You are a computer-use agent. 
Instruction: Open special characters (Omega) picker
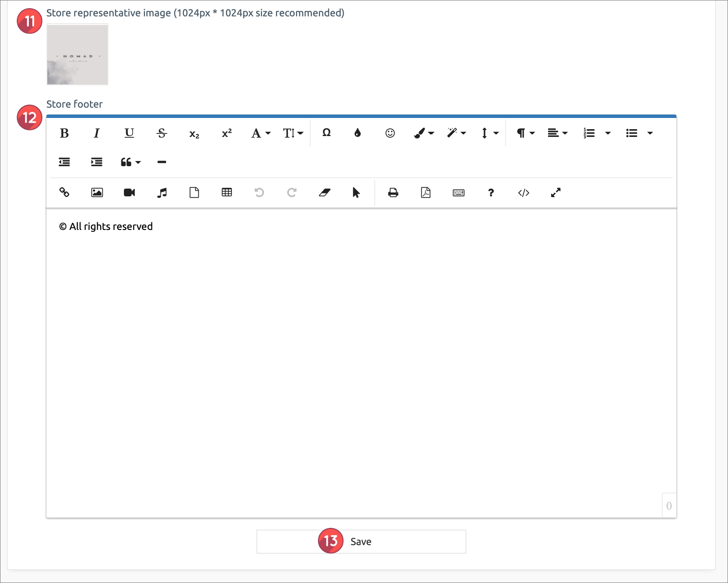tap(327, 133)
